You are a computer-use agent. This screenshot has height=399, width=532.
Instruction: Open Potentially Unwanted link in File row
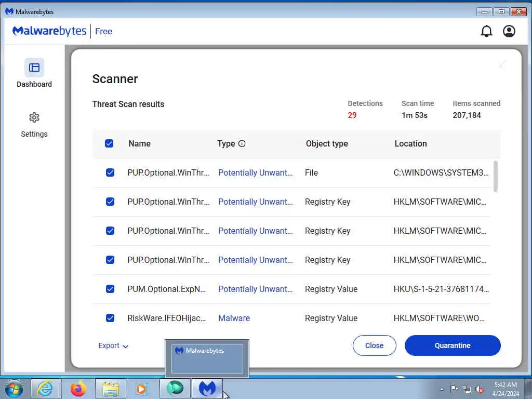256,172
